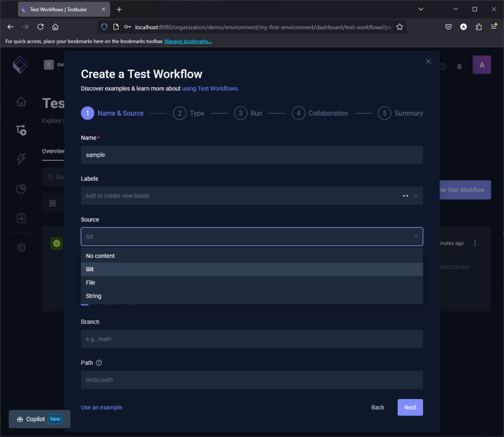504x437 pixels.
Task: Open the settings gear in sidebar
Action: point(21,248)
